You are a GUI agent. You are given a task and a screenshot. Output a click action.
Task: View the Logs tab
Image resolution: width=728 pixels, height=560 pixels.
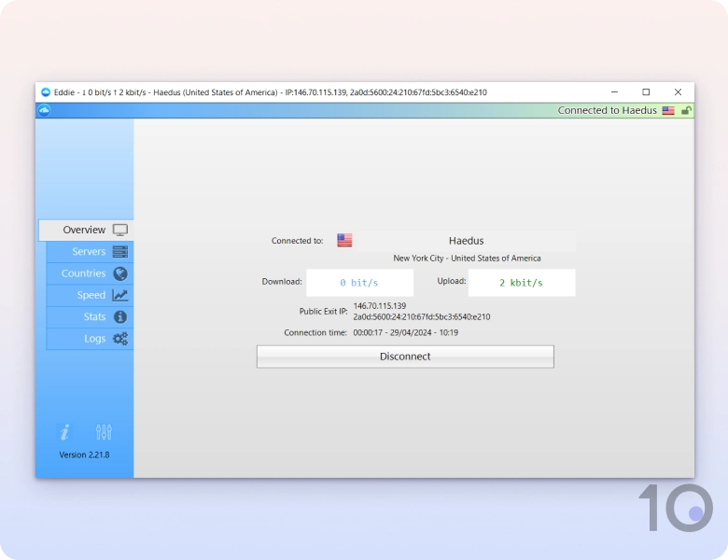(90, 339)
